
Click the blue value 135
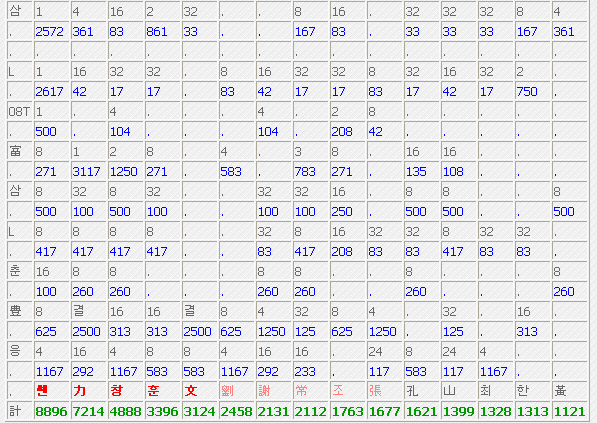416,172
